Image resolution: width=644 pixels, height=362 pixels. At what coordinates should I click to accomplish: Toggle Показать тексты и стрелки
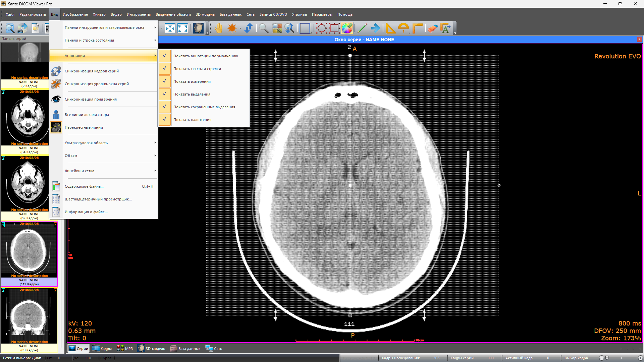tap(204, 69)
